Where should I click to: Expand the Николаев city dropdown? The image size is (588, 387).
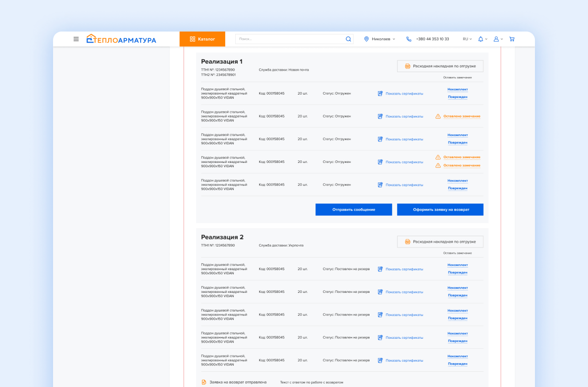[x=383, y=39]
